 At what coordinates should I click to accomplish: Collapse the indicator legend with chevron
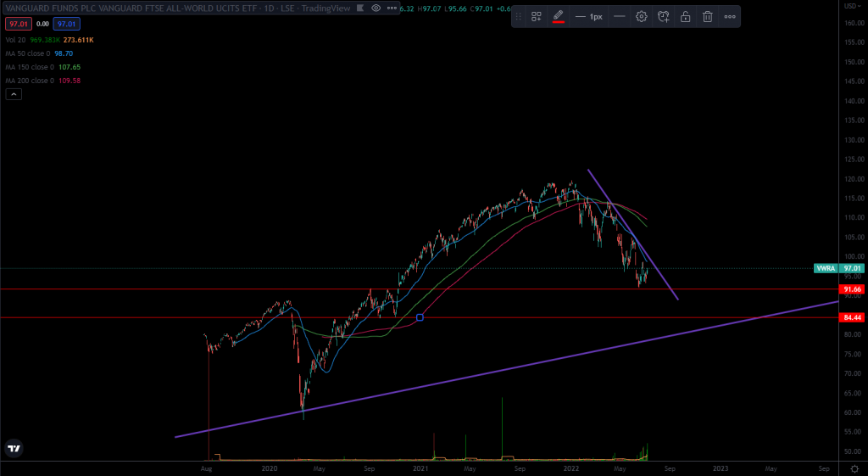point(14,94)
